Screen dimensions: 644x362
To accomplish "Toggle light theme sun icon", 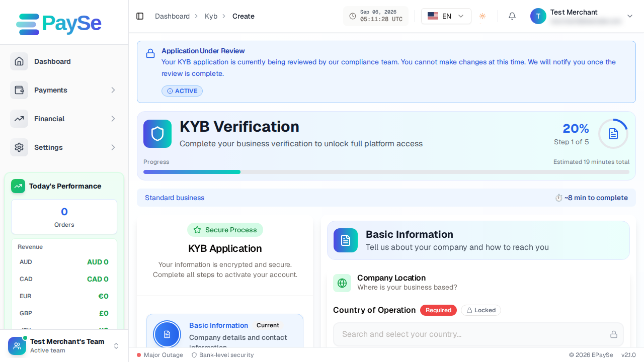I will point(482,16).
